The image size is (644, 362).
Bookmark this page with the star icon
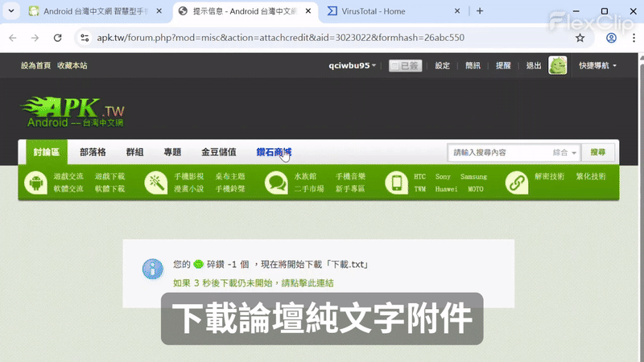[x=580, y=38]
